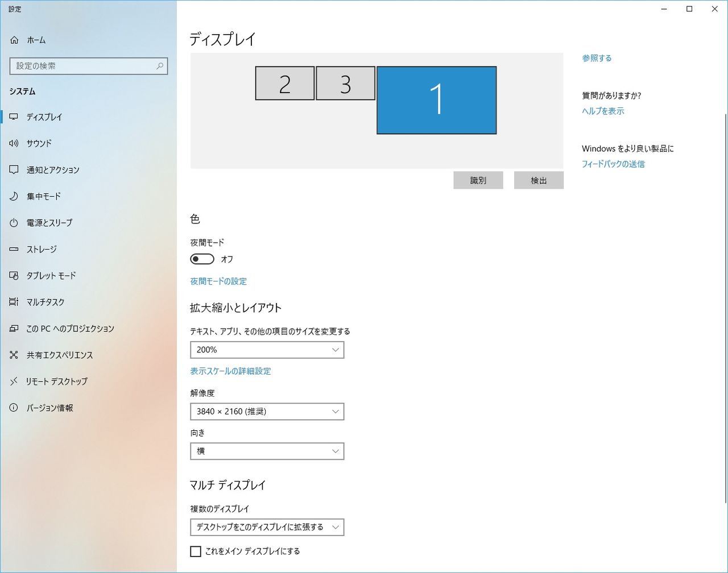Open the サウンド settings page
Viewport: 728px width, 573px height.
(x=89, y=143)
